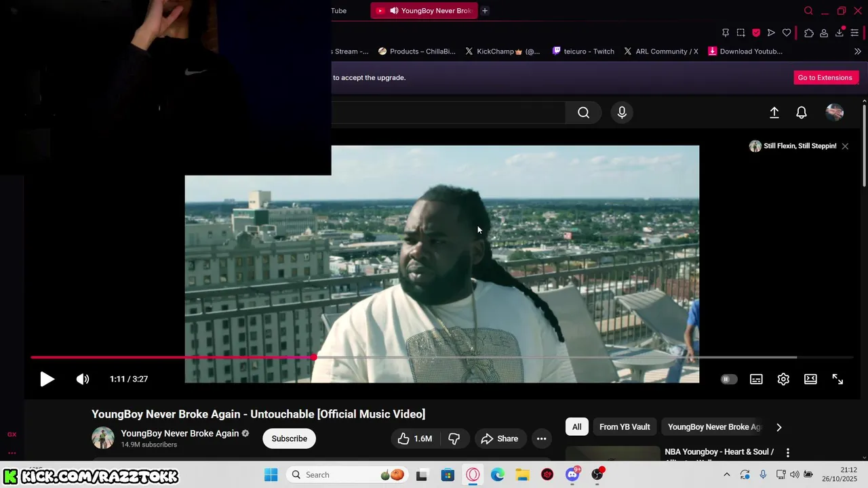Viewport: 868px width, 488px height.
Task: Switch to the YoungBoy Never Broke browser tab
Action: pos(424,10)
